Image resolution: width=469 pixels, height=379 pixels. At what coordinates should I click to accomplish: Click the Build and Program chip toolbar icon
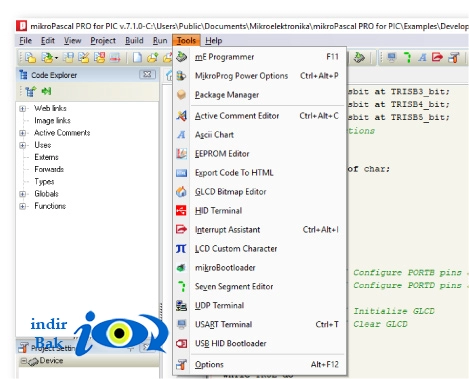click(359, 58)
